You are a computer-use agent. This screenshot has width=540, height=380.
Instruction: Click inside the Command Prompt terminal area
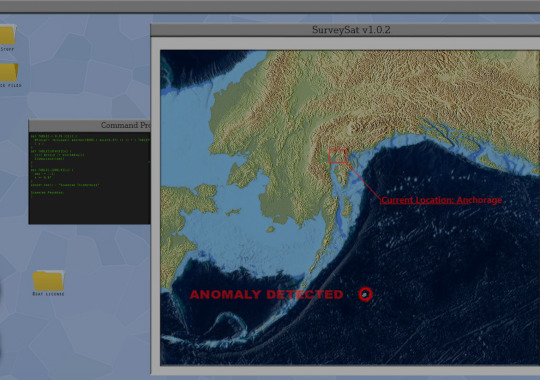[90, 178]
